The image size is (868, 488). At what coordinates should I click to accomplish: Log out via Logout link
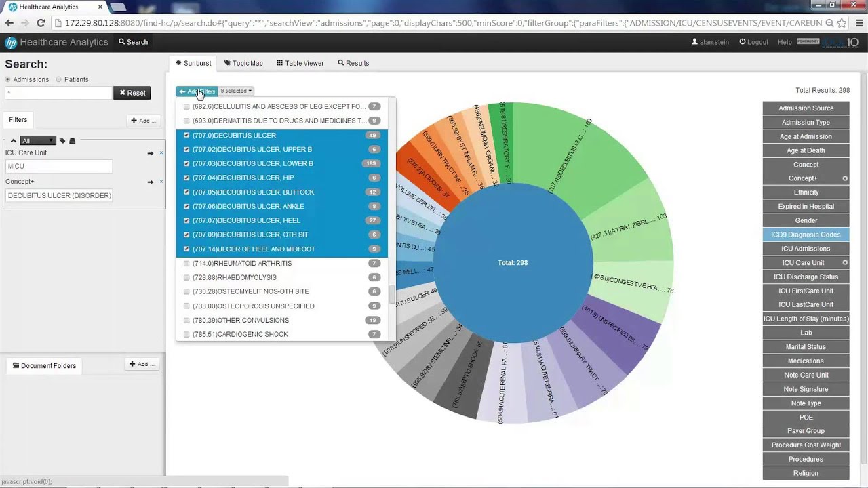[753, 42]
